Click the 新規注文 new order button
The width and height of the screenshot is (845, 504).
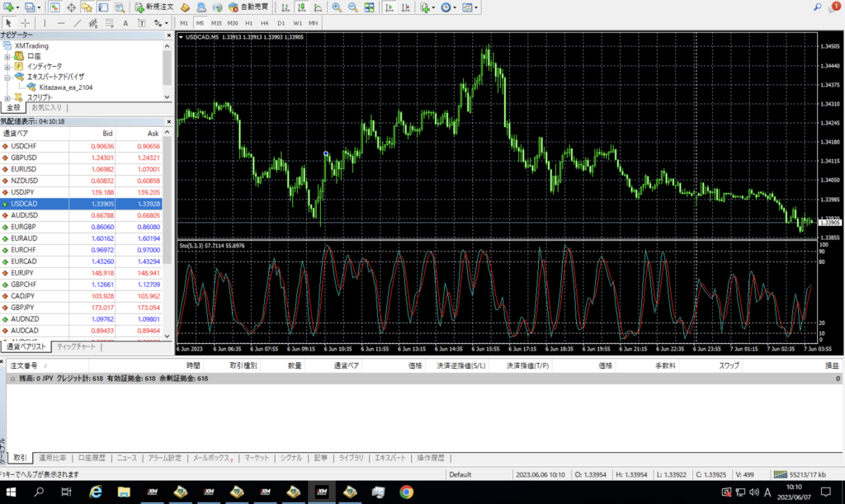153,7
